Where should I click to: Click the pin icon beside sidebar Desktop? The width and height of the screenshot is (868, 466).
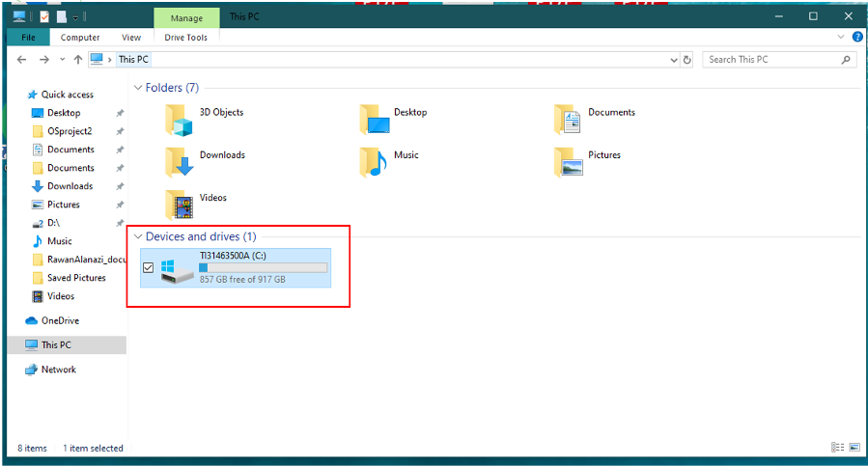[120, 113]
